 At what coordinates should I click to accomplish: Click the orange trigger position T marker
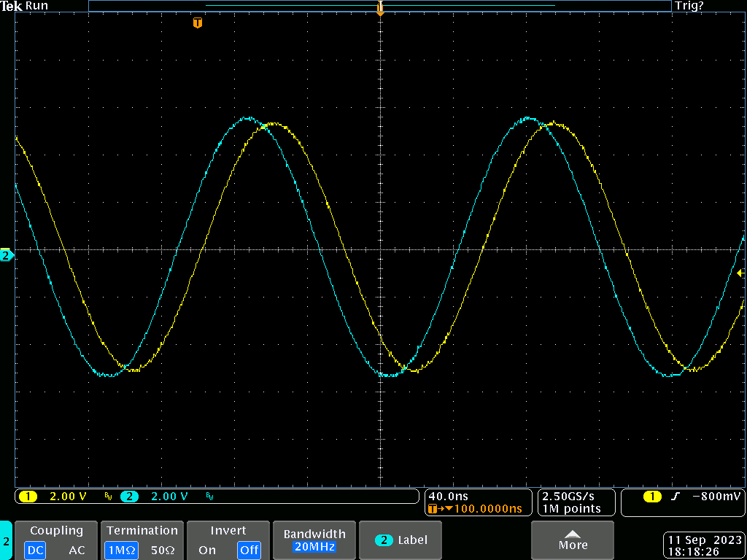(x=197, y=23)
